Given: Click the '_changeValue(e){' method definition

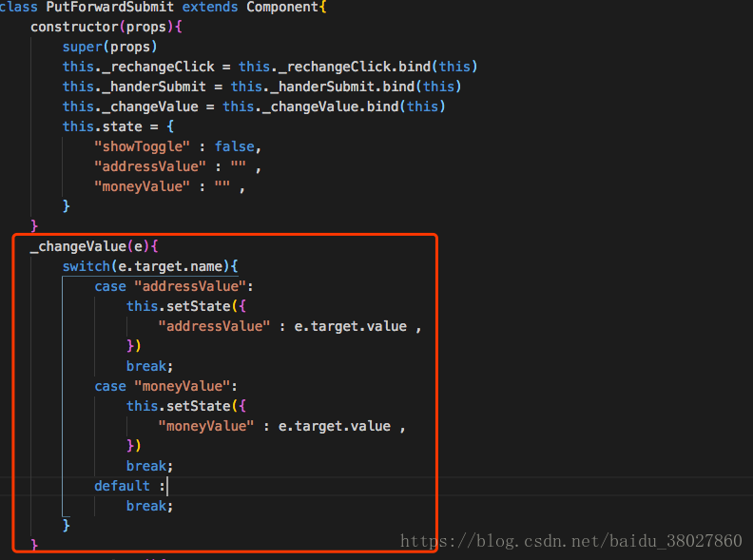Looking at the screenshot, I should click(x=94, y=246).
